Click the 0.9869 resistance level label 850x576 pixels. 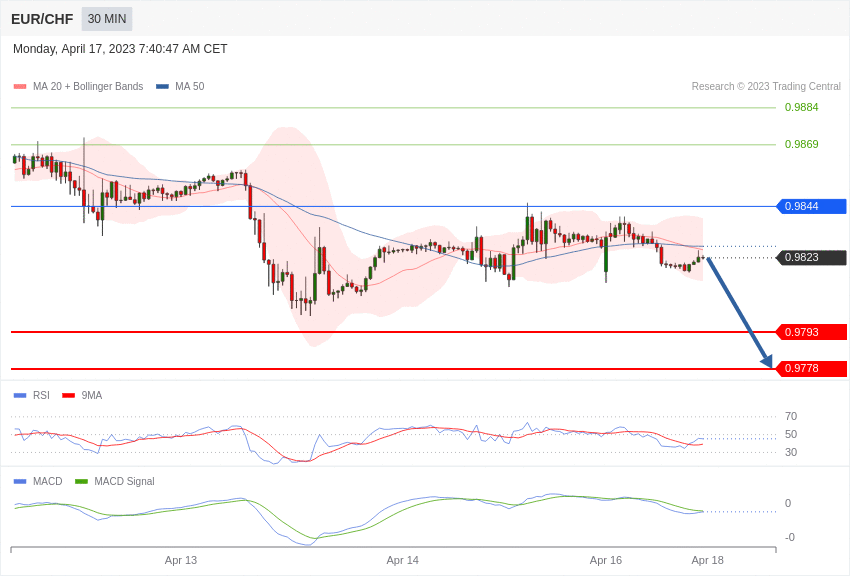pyautogui.click(x=801, y=144)
